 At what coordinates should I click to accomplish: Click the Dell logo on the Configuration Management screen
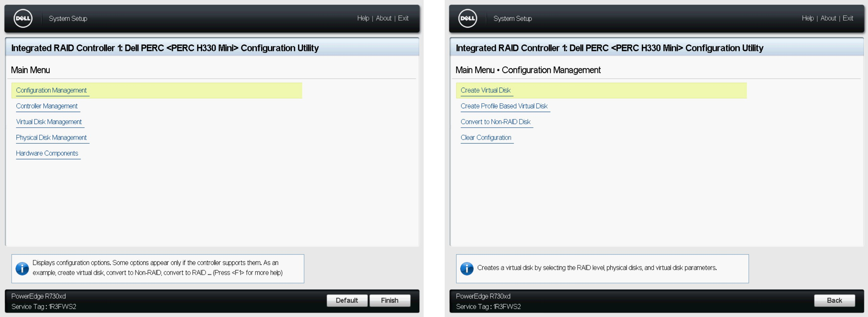coord(467,19)
